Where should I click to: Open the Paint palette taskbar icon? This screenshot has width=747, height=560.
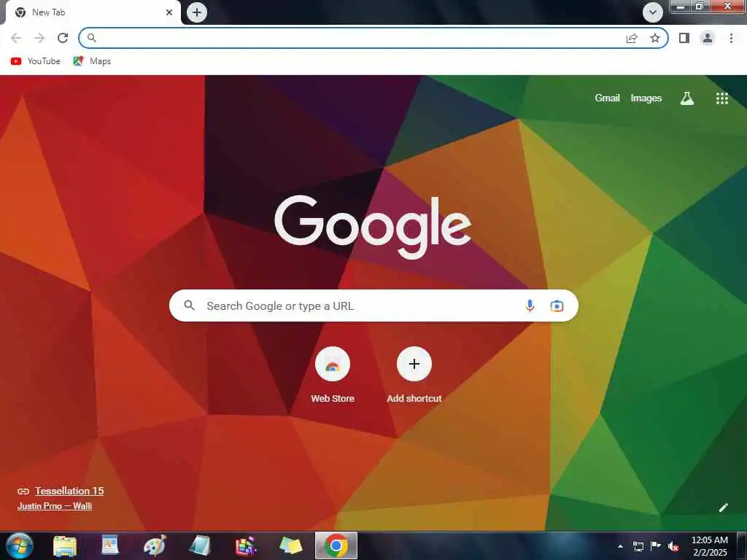coord(155,546)
